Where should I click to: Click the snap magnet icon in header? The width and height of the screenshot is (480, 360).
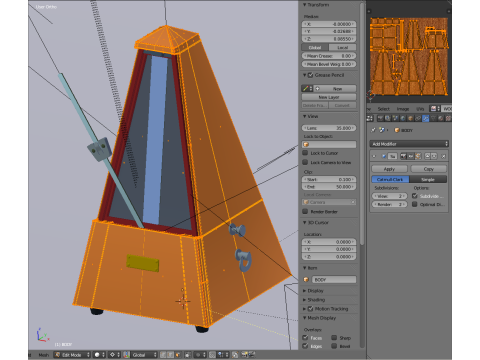(212, 355)
